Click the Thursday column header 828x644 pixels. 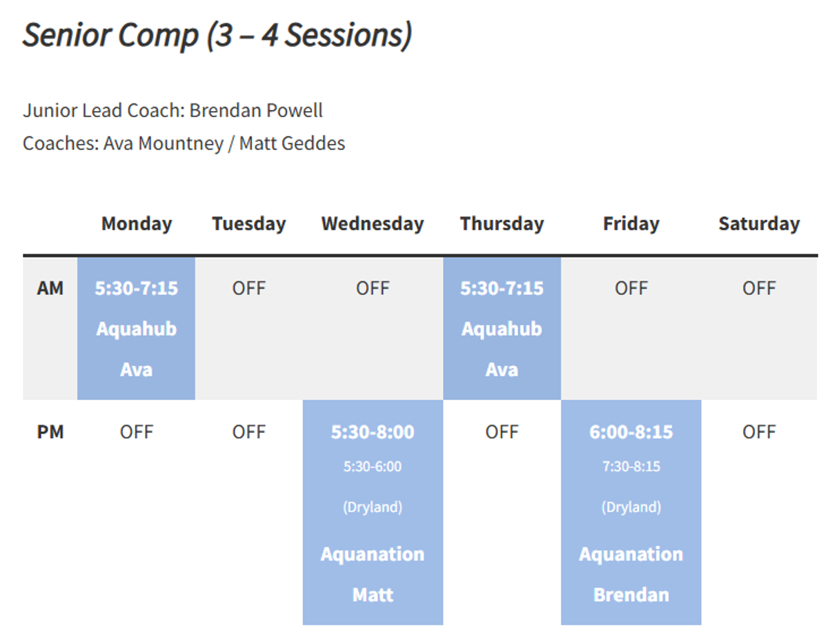(502, 224)
